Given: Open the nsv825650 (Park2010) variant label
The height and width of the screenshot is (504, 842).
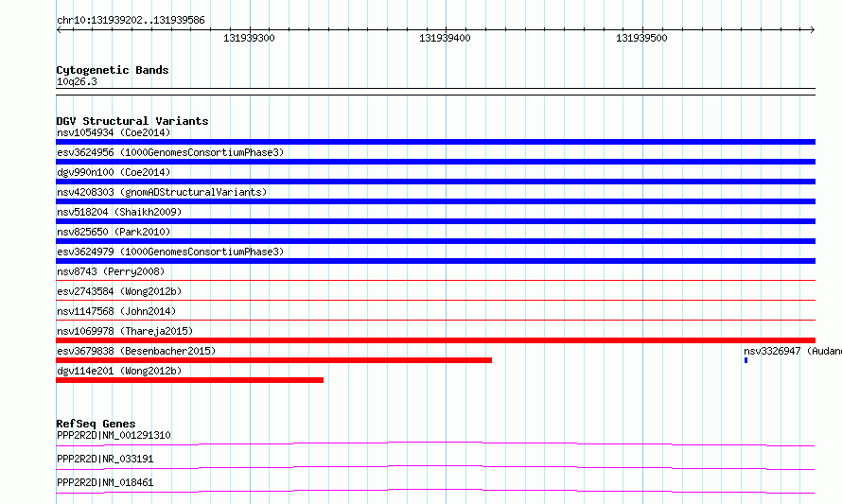Looking at the screenshot, I should click(x=114, y=232).
